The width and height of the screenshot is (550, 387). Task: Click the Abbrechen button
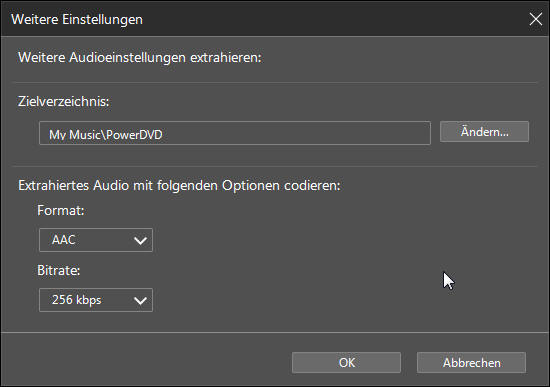(x=471, y=362)
